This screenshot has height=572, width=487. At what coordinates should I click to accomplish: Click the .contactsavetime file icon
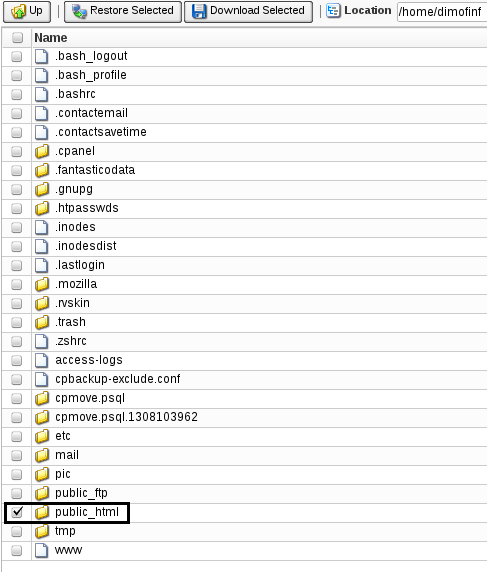click(41, 132)
